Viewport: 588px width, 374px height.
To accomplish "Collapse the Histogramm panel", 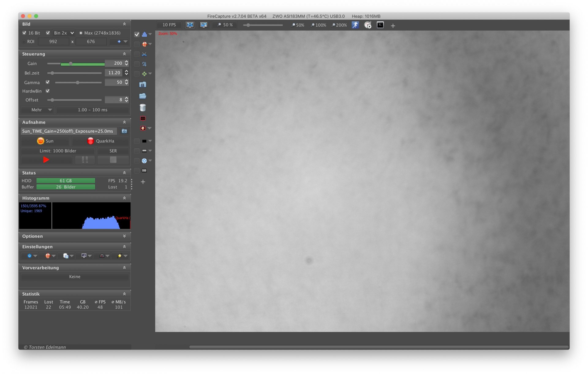I will (124, 198).
